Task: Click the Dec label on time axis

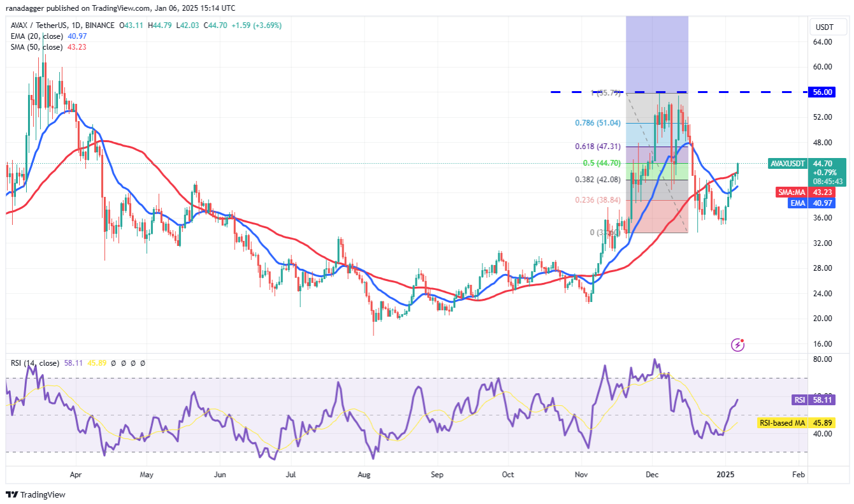Action: click(x=653, y=475)
